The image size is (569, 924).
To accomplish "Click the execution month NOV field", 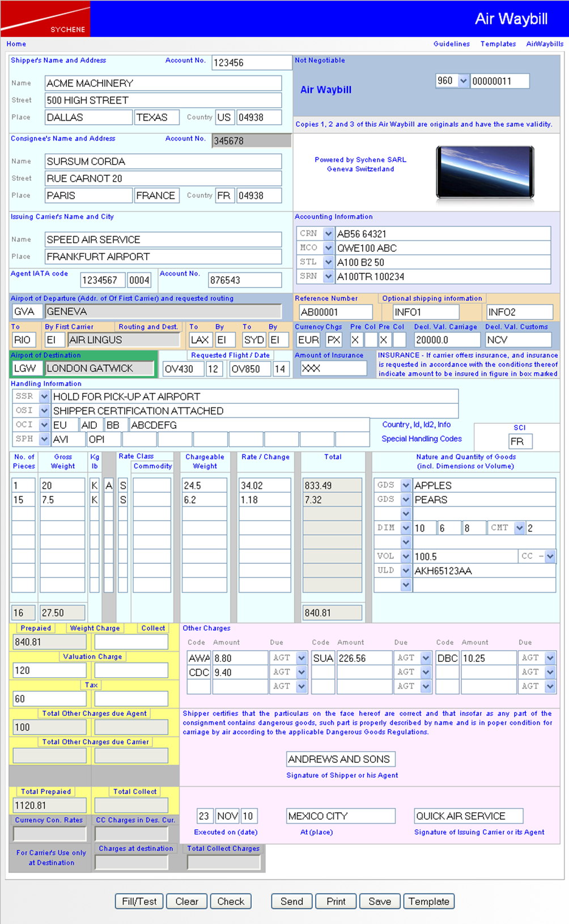I will point(228,816).
